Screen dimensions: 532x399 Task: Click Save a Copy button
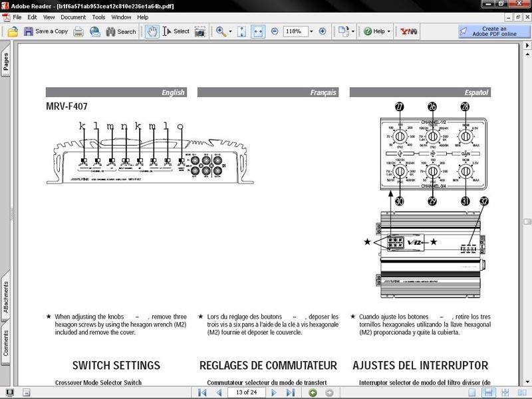point(46,31)
